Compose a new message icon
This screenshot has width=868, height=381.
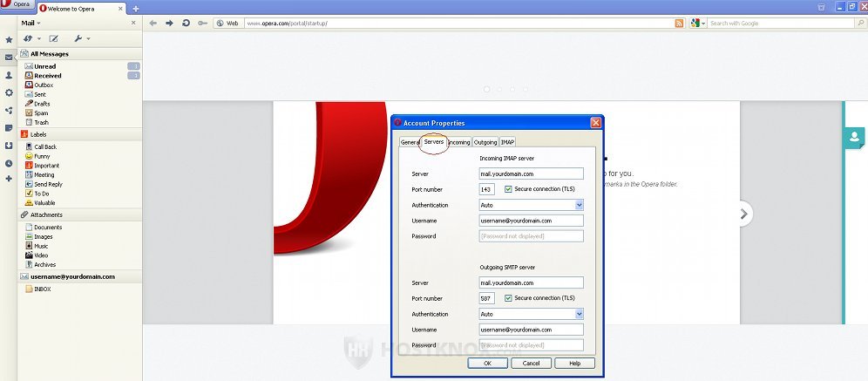click(54, 38)
